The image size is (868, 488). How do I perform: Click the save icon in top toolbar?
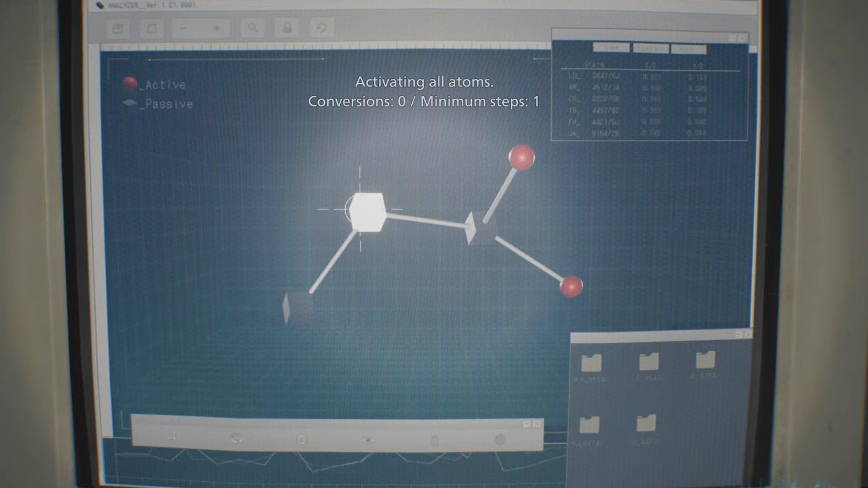click(118, 28)
